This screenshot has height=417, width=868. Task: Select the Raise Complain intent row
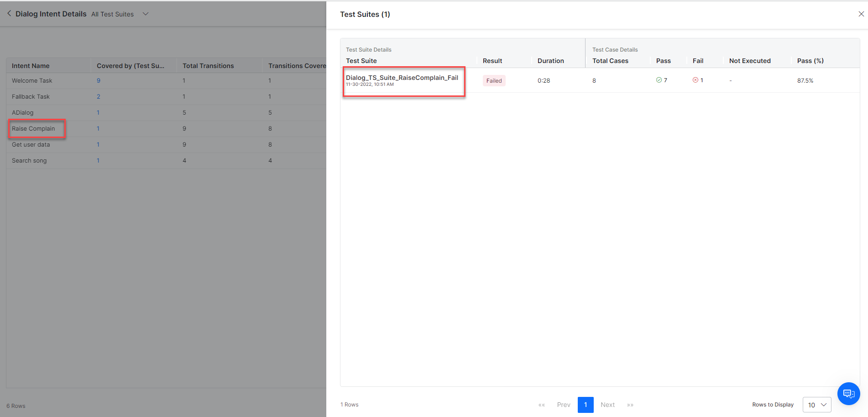click(x=33, y=129)
